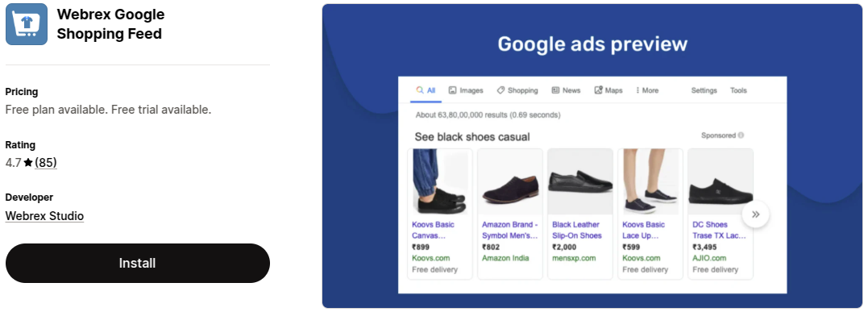Click the magnifier icon beside All
This screenshot has height=312, width=868.
(x=420, y=89)
